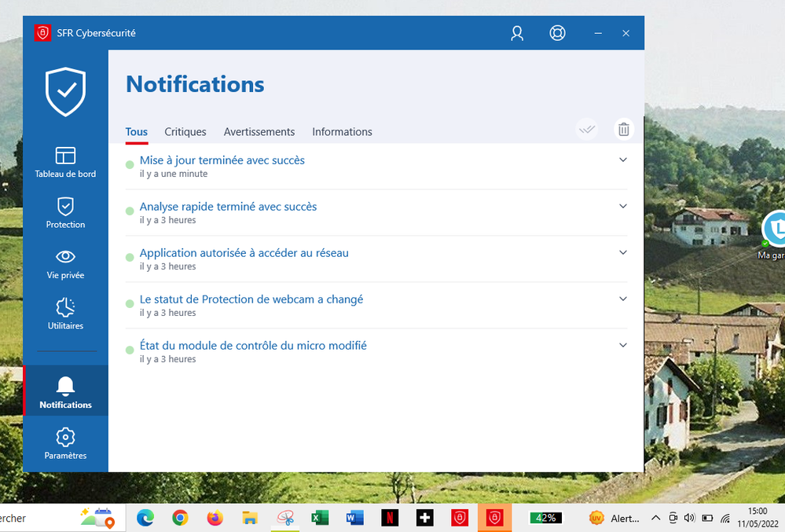
Task: Mark all notifications as read
Action: (x=586, y=130)
